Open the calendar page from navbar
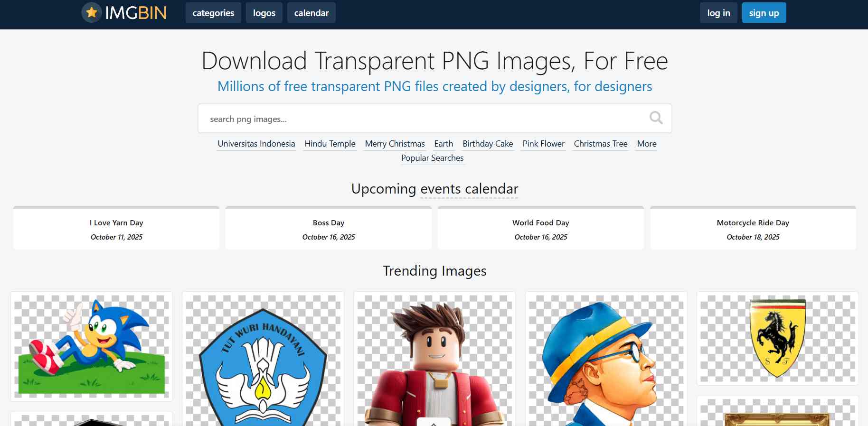The width and height of the screenshot is (868, 426). (311, 13)
